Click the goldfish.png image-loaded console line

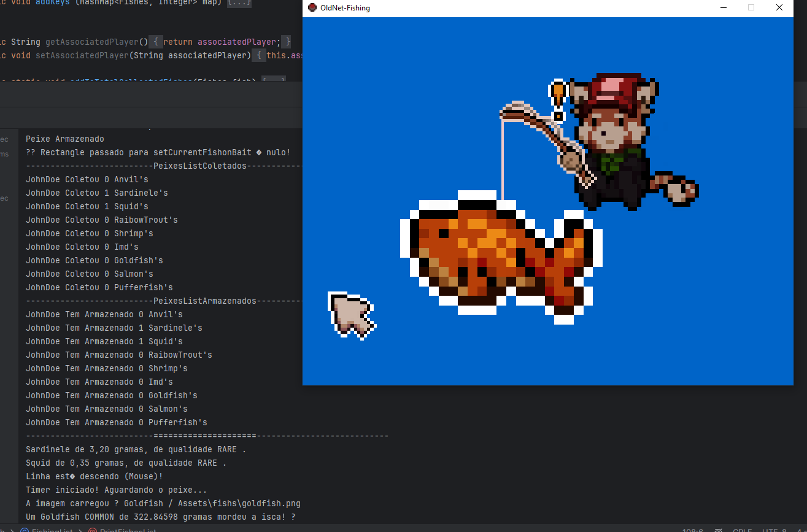coord(163,504)
